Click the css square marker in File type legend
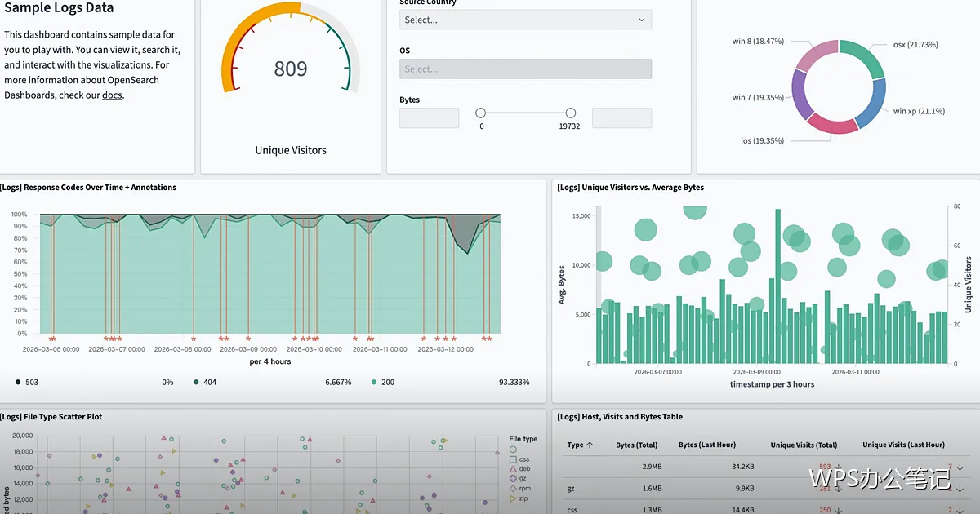 pos(513,459)
